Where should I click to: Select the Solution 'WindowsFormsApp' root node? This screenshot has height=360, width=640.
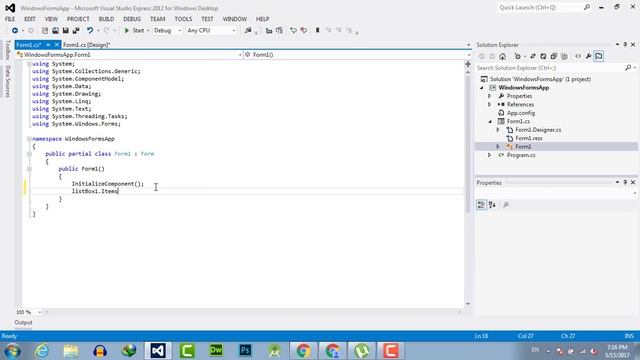[x=540, y=79]
